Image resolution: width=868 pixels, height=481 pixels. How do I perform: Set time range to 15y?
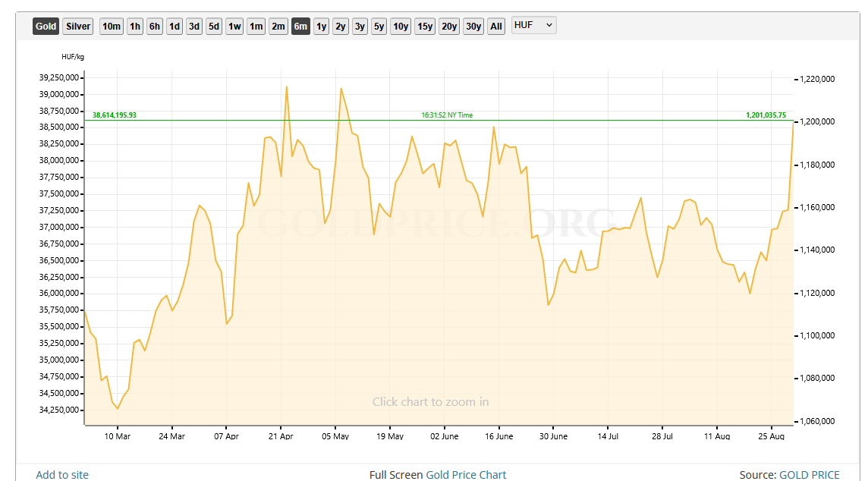click(x=425, y=26)
